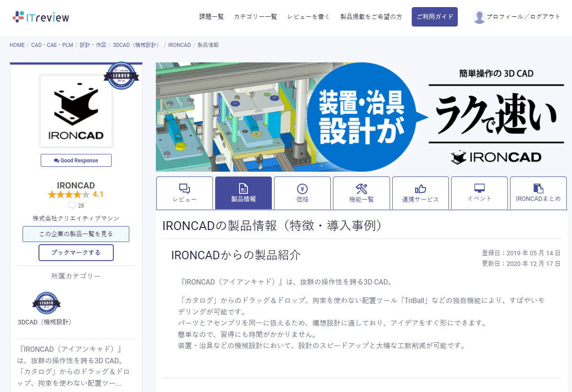
Task: Click レビューを書く in the header
Action: (309, 17)
